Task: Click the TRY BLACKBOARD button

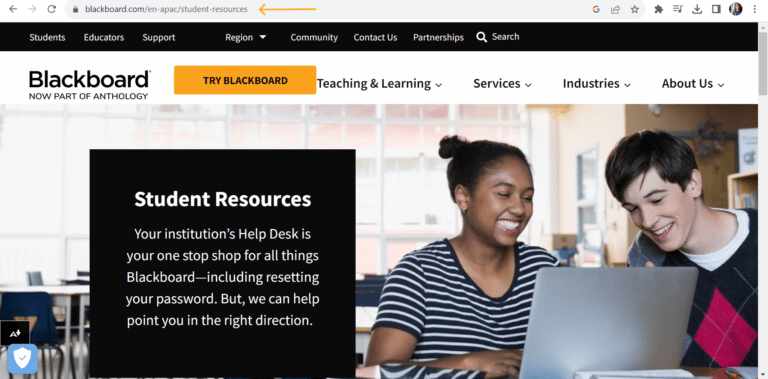Action: [245, 80]
